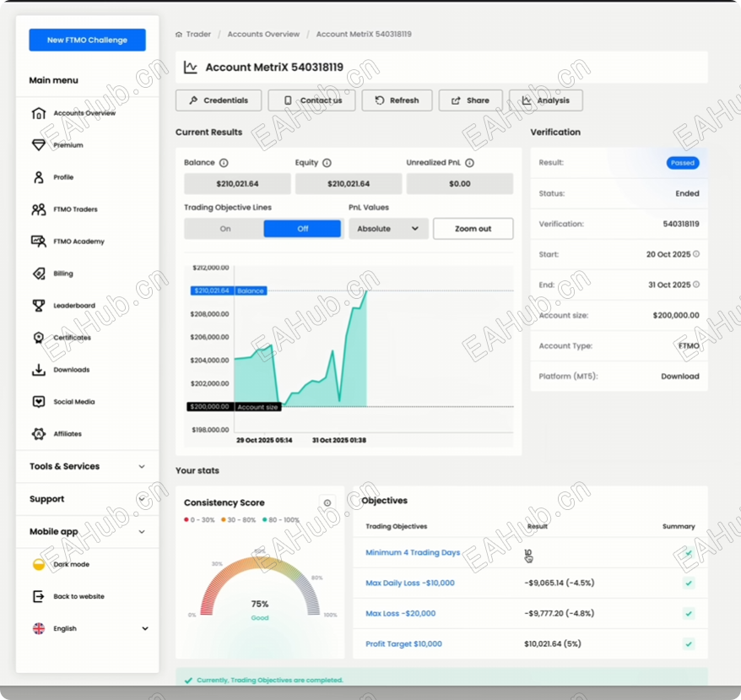Expand the Mobile app section

point(88,532)
